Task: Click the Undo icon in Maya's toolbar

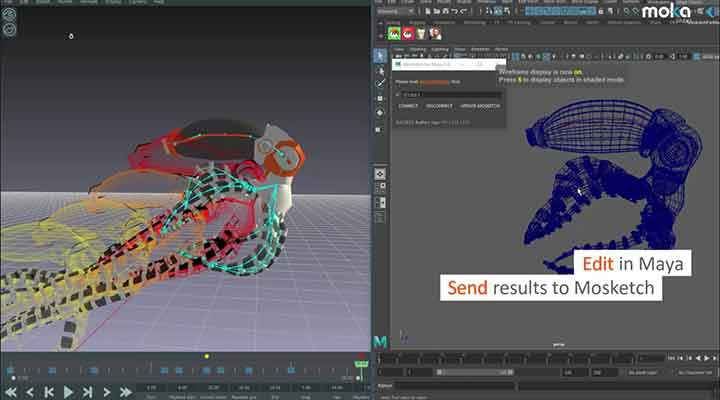Action: click(454, 11)
